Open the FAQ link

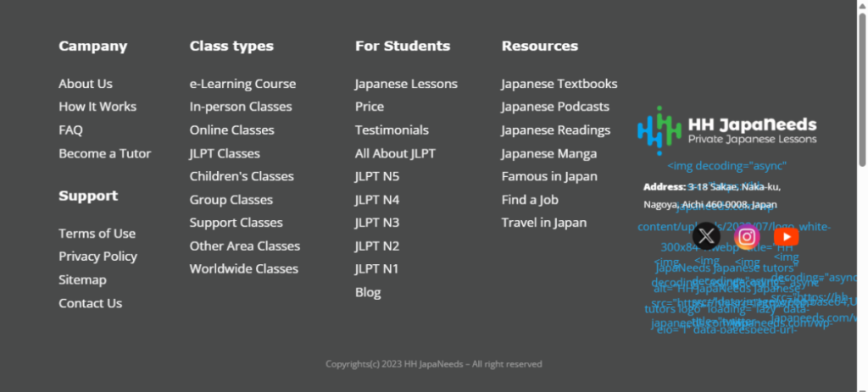tap(71, 130)
